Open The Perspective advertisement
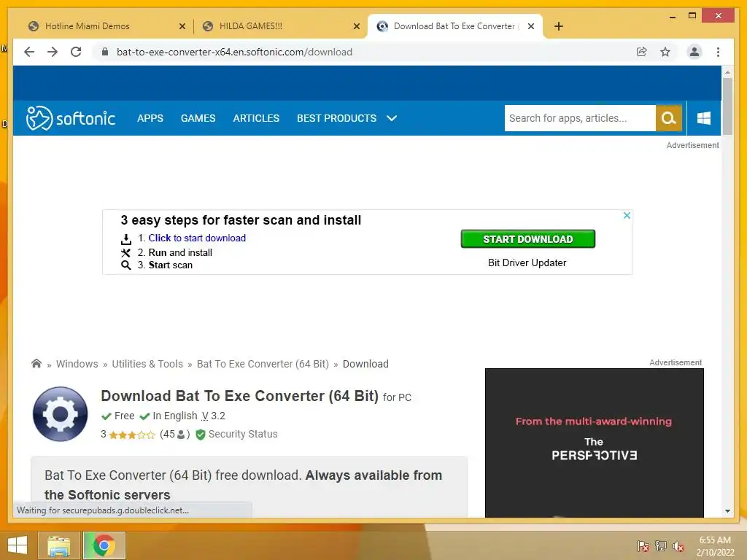The image size is (747, 560). tap(594, 443)
